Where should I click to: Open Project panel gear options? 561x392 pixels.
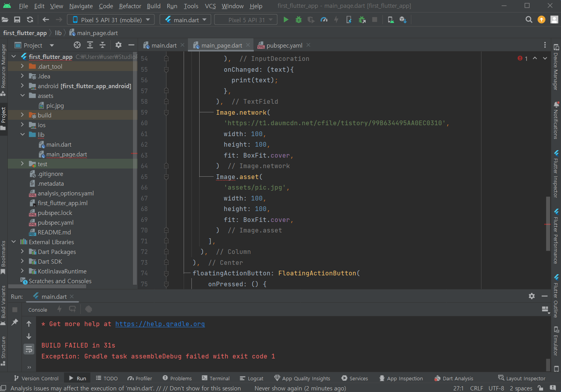[x=119, y=45]
